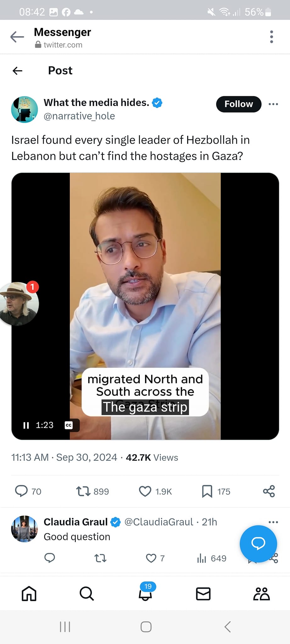Viewport: 290px width, 644px height.
Task: Like the post with 1.9K likes
Action: coord(145,491)
